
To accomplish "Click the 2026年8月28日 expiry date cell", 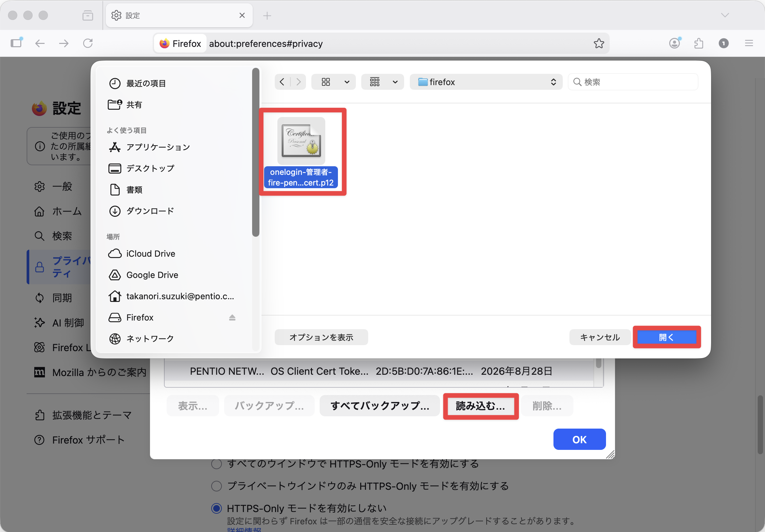I will click(x=517, y=371).
